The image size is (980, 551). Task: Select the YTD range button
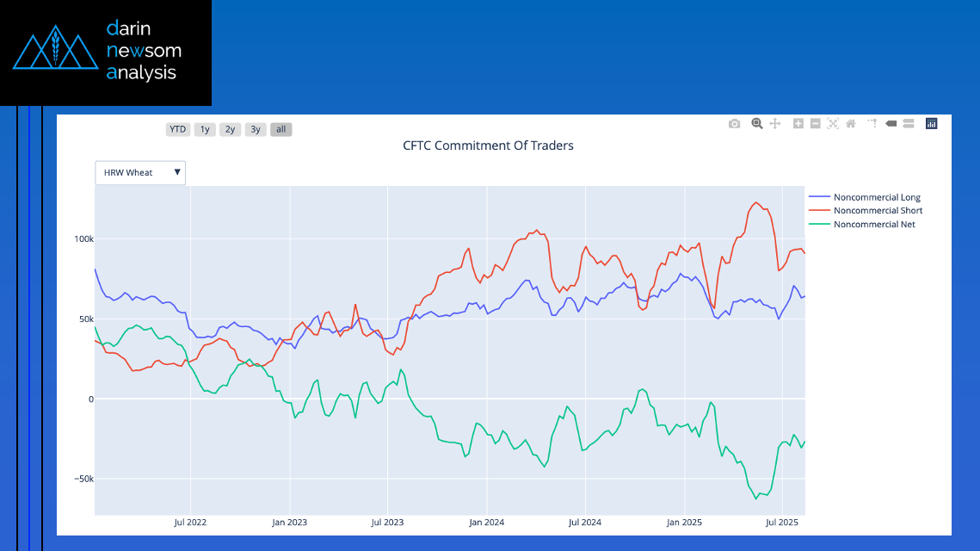point(177,130)
